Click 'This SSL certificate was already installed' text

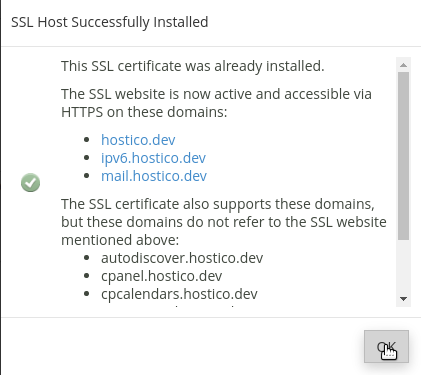coord(193,66)
